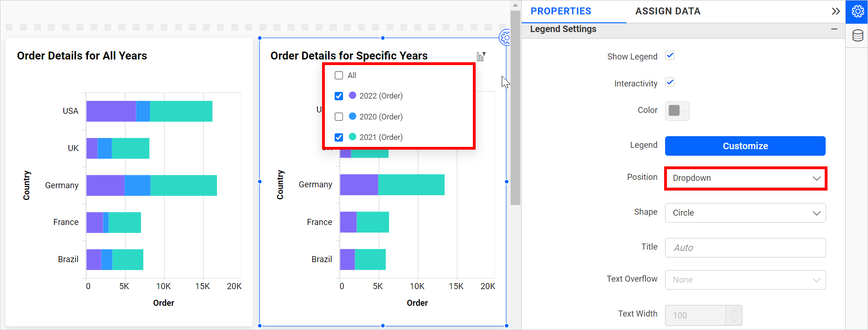This screenshot has height=330, width=868.
Task: Enable the 2020 (Order) series checkbox
Action: tap(339, 117)
